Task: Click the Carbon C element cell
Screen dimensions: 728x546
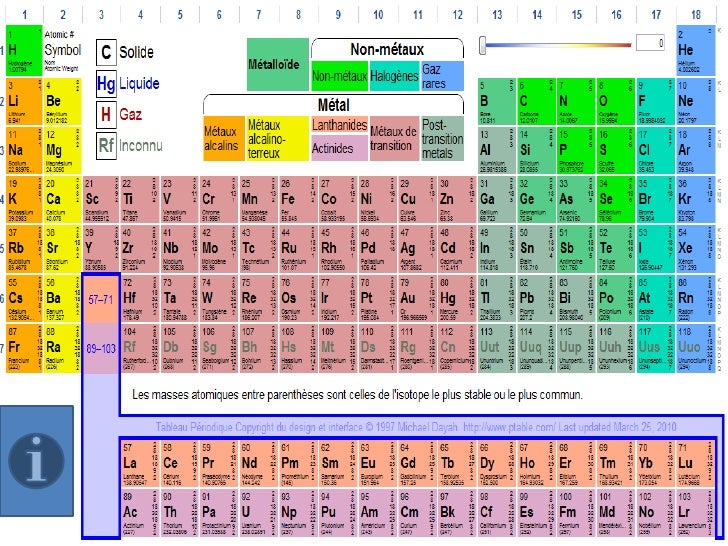Action: (x=536, y=102)
